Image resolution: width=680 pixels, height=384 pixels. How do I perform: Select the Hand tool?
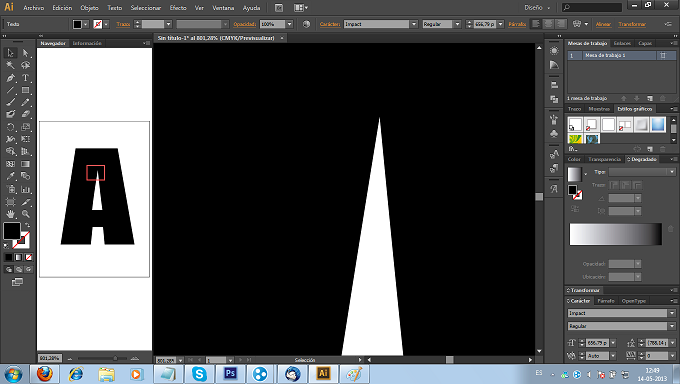(x=10, y=213)
